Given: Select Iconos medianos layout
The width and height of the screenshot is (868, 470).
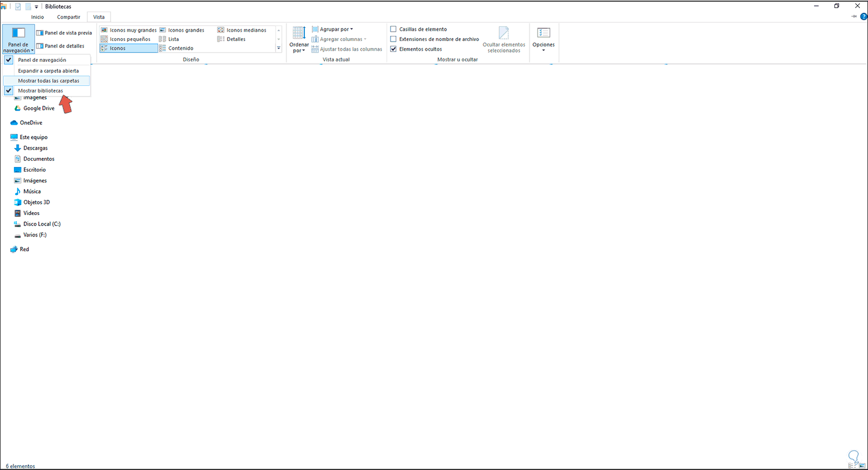Looking at the screenshot, I should click(242, 30).
